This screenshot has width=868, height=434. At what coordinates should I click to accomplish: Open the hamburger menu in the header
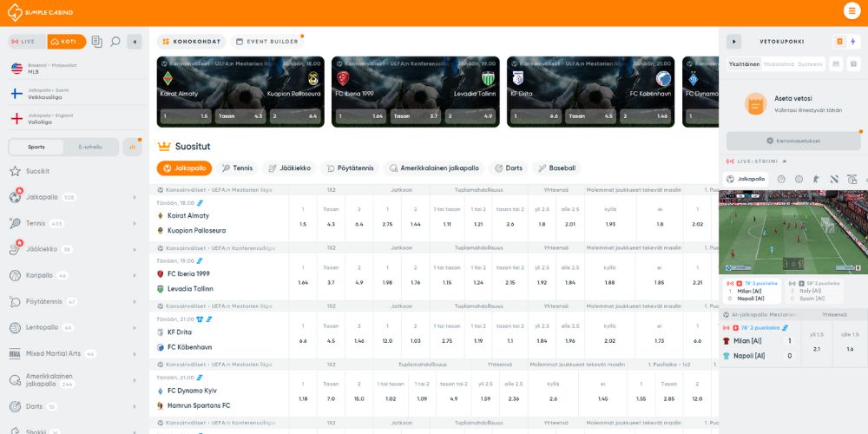852,11
